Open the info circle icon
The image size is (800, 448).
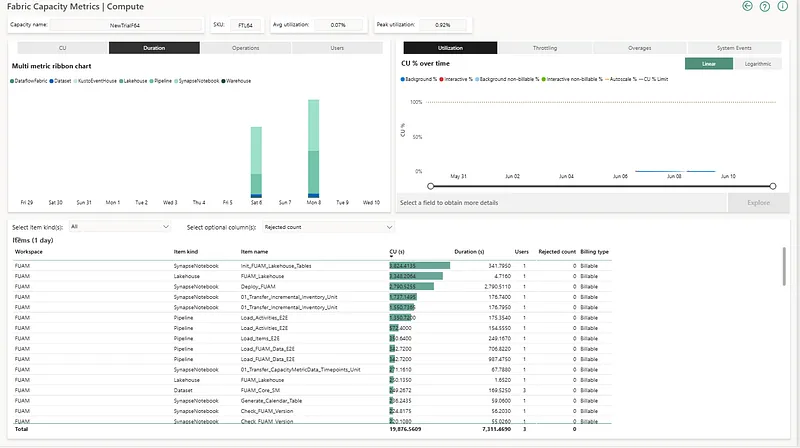click(x=782, y=6)
